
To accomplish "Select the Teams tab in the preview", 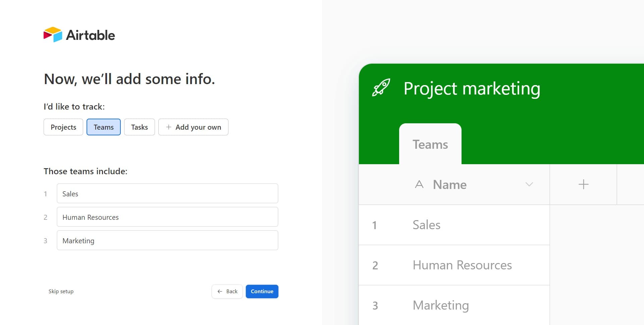I will point(430,144).
